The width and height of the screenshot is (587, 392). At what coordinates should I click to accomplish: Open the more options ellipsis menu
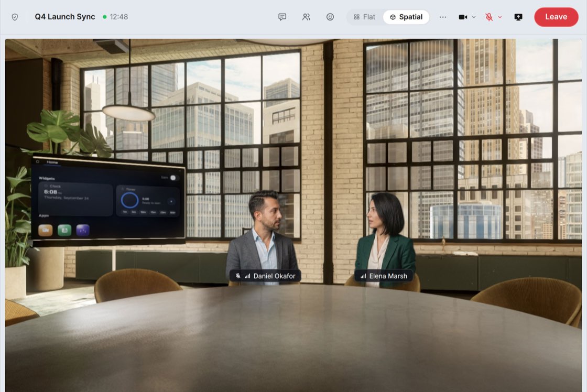442,17
